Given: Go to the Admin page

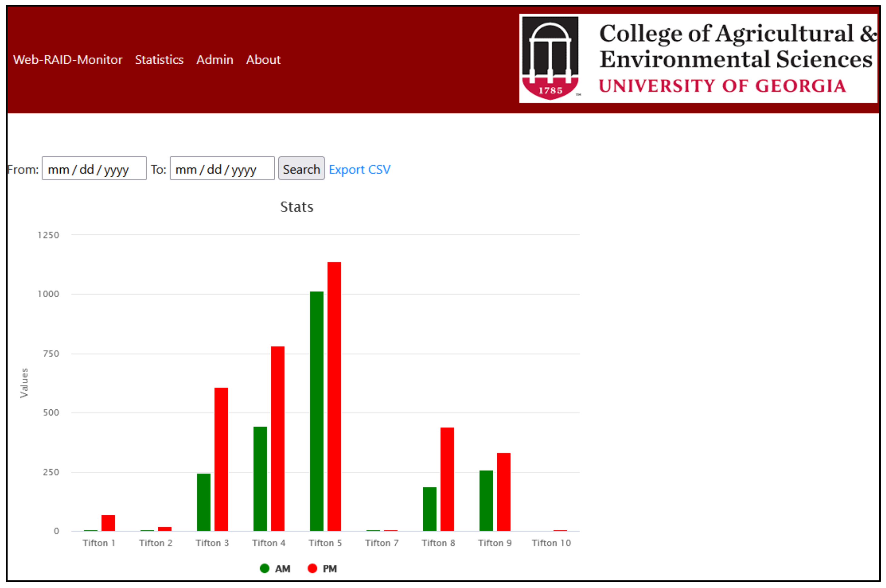Looking at the screenshot, I should tap(215, 60).
